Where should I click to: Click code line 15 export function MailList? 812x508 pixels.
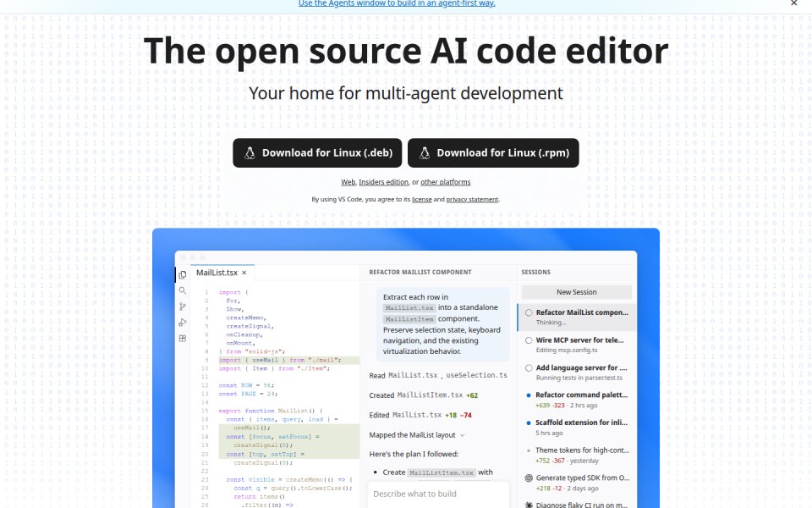coord(271,411)
